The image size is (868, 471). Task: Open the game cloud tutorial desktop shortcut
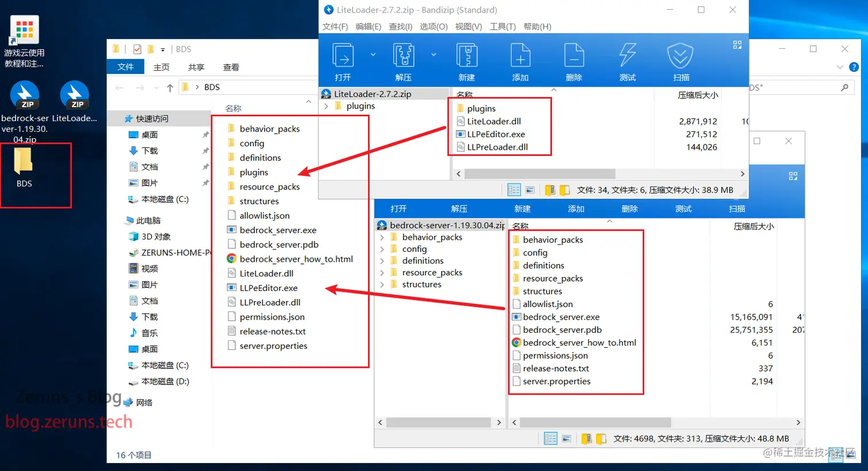click(25, 41)
